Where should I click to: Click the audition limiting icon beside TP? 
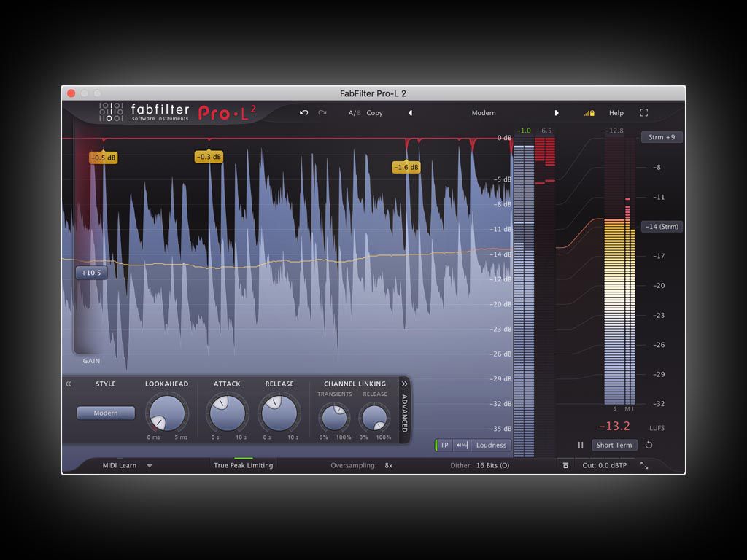(462, 445)
